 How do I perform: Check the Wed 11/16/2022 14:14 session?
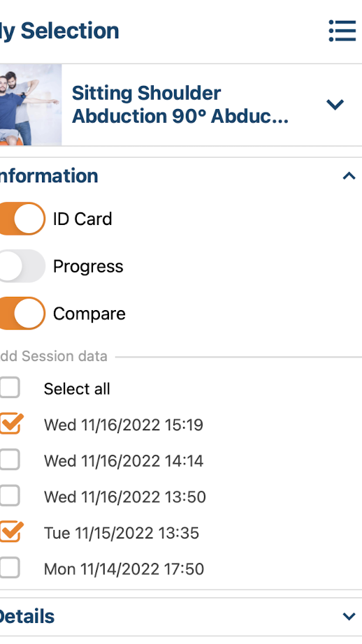pos(10,460)
